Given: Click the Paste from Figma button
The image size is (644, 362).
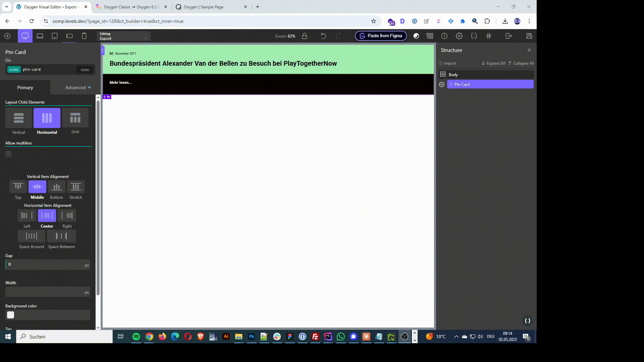Looking at the screenshot, I should tap(381, 36).
